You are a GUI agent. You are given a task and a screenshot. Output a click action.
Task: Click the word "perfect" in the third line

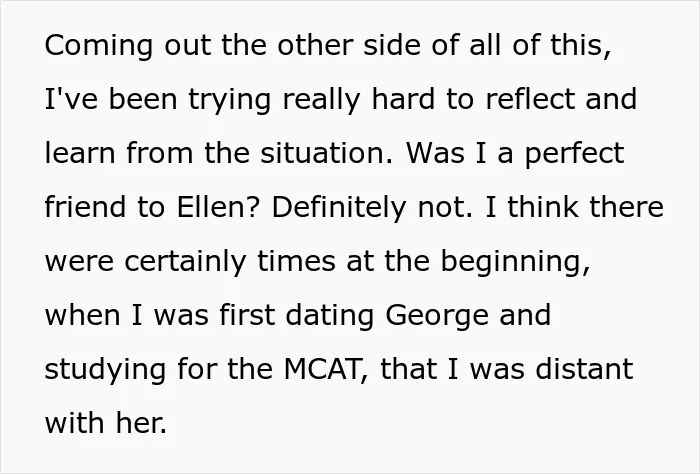[x=574, y=154]
